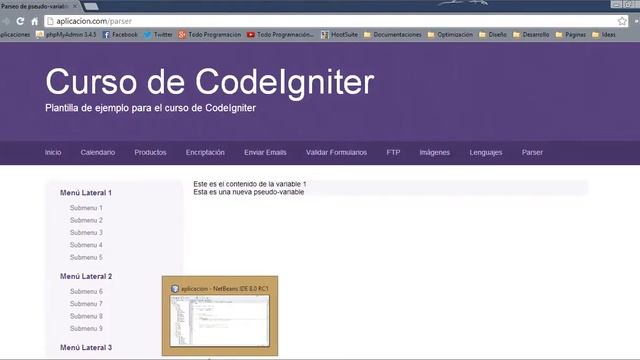The image size is (640, 360).
Task: Click Menú Lateral 3 heading
Action: coord(86,347)
